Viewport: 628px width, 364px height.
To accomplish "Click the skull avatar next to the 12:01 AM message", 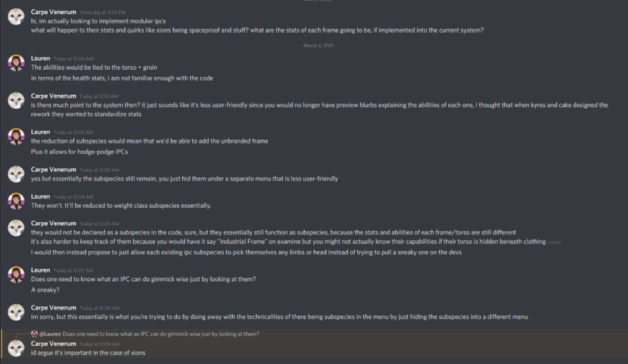I will tap(16, 100).
